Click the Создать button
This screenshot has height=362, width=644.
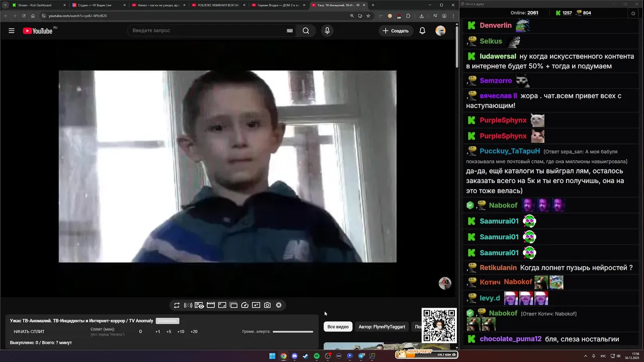click(x=395, y=31)
